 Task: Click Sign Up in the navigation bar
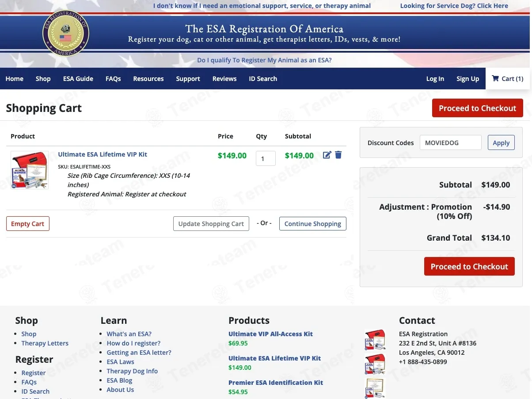(x=468, y=79)
